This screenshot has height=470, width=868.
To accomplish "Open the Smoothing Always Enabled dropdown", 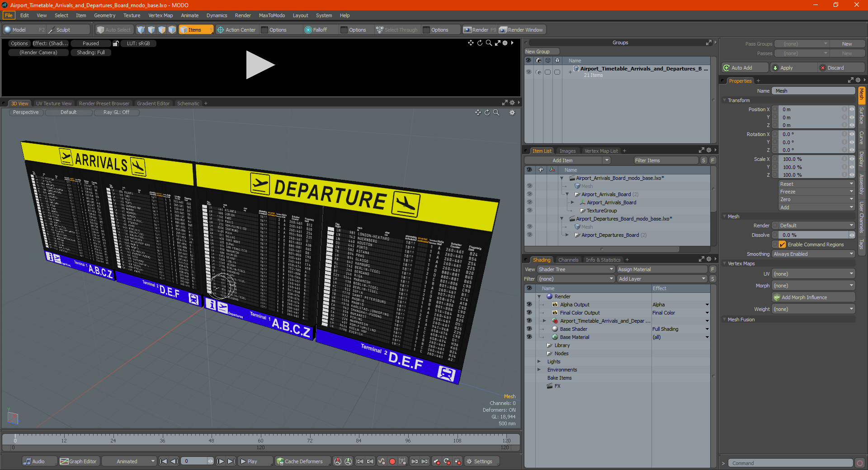I will (x=813, y=254).
